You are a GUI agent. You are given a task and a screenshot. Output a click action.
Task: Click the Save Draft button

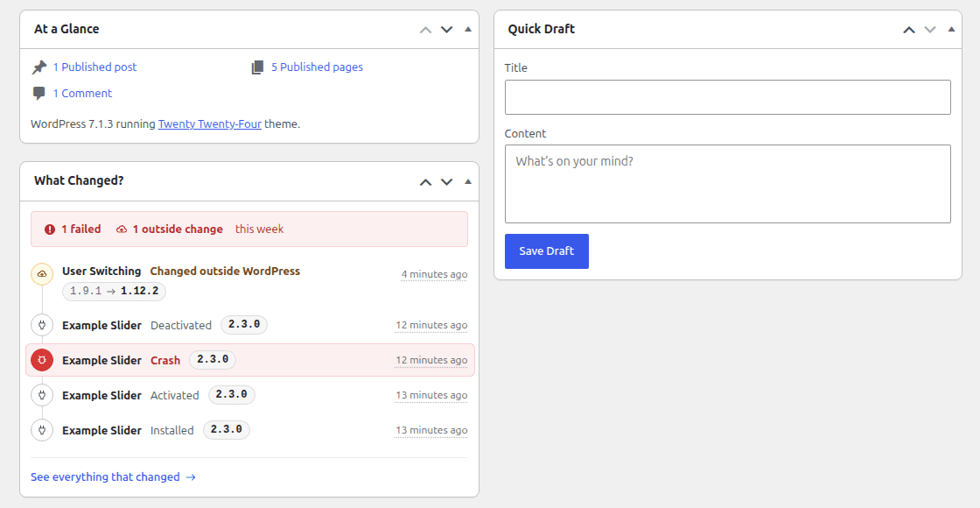coord(547,251)
